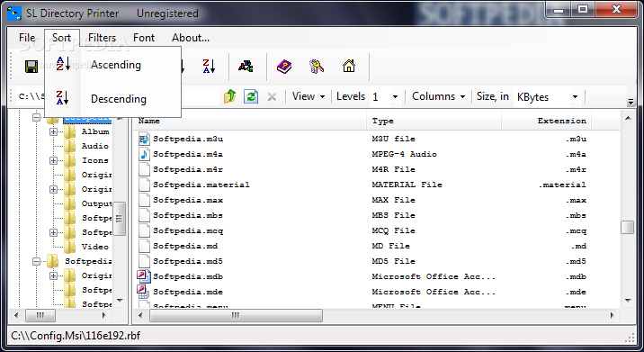Select Softpedia.mbs in the file list

(x=188, y=215)
